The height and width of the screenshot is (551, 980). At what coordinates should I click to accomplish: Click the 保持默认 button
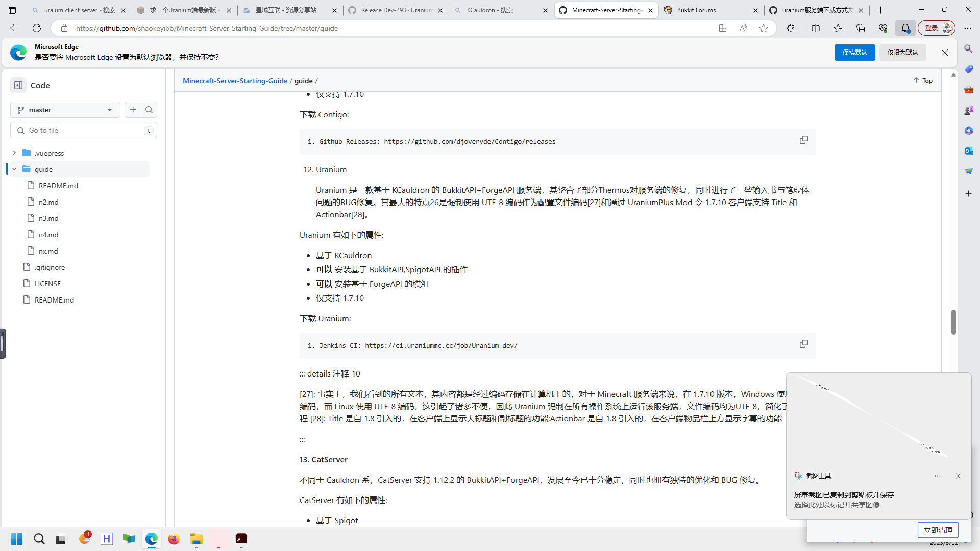[x=854, y=52]
